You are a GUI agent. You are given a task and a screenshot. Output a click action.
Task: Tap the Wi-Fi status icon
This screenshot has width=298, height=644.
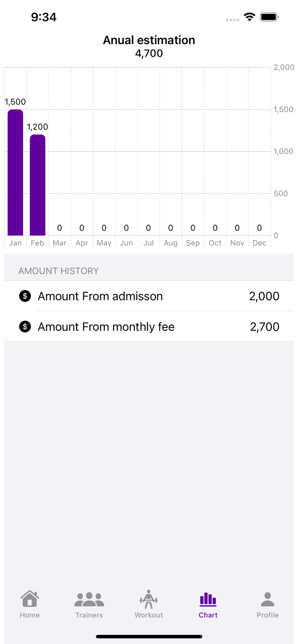click(x=249, y=17)
